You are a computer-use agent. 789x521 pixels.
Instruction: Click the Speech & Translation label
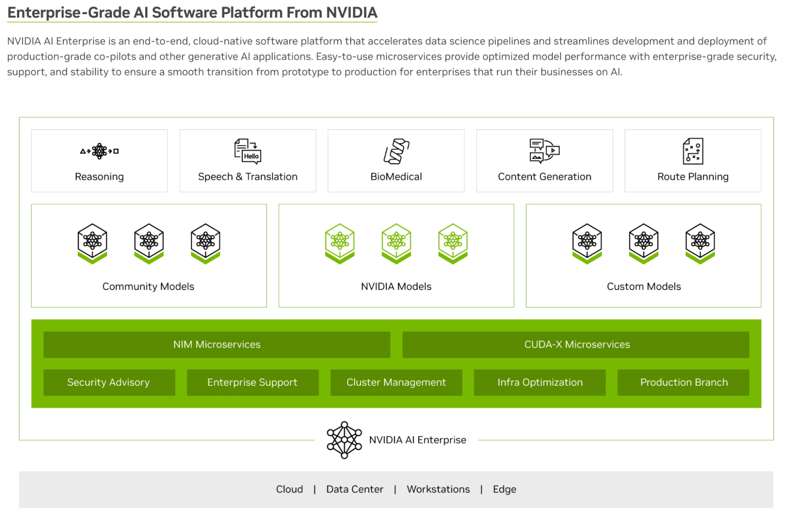248,177
